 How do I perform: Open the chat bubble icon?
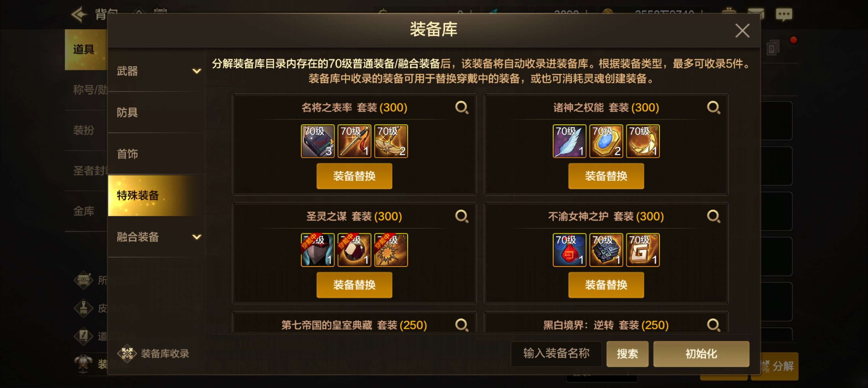[x=784, y=14]
